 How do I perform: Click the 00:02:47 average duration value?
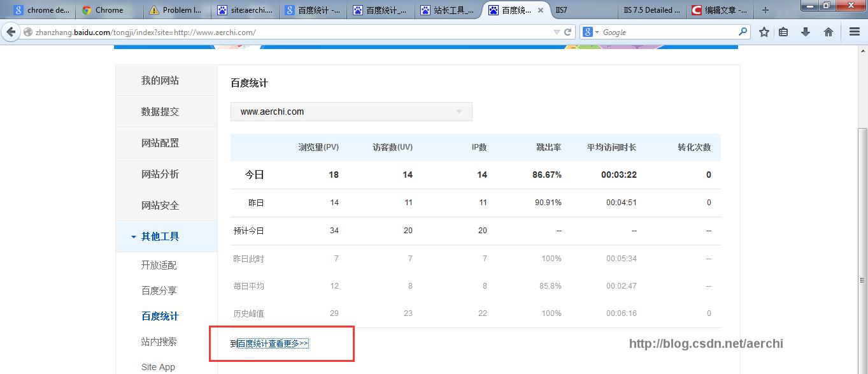point(622,286)
